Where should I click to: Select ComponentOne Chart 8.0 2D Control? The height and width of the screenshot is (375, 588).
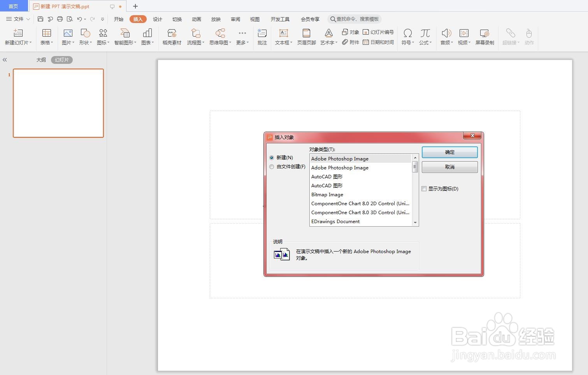pyautogui.click(x=360, y=204)
